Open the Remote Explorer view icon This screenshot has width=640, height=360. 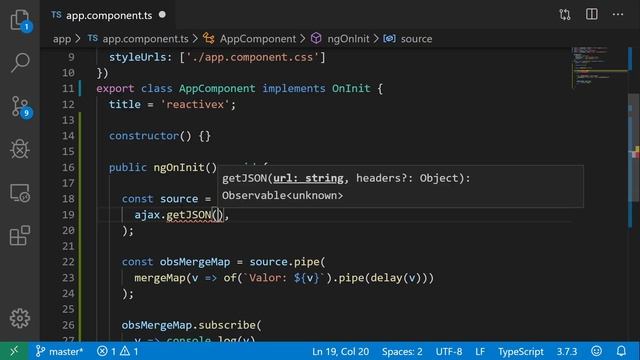[20, 193]
